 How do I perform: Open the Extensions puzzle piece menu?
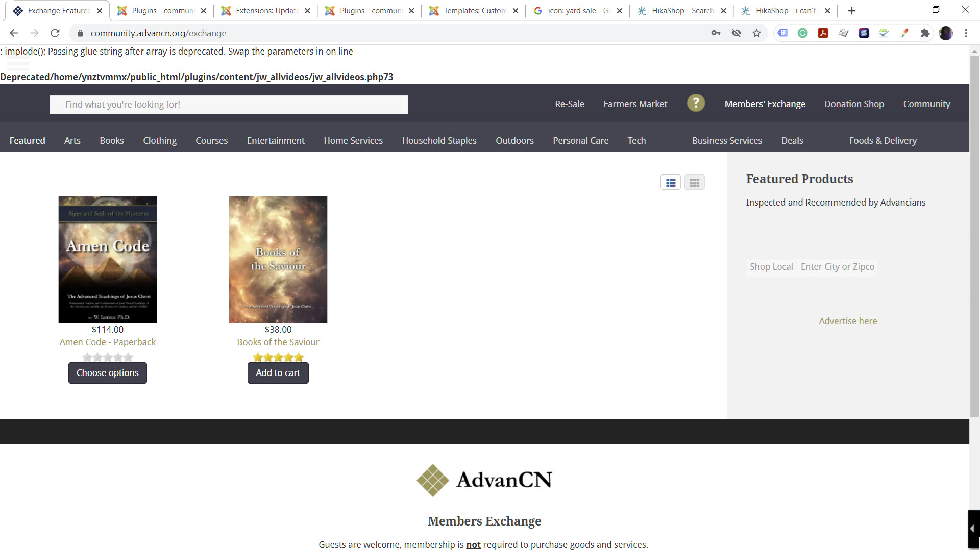point(925,33)
